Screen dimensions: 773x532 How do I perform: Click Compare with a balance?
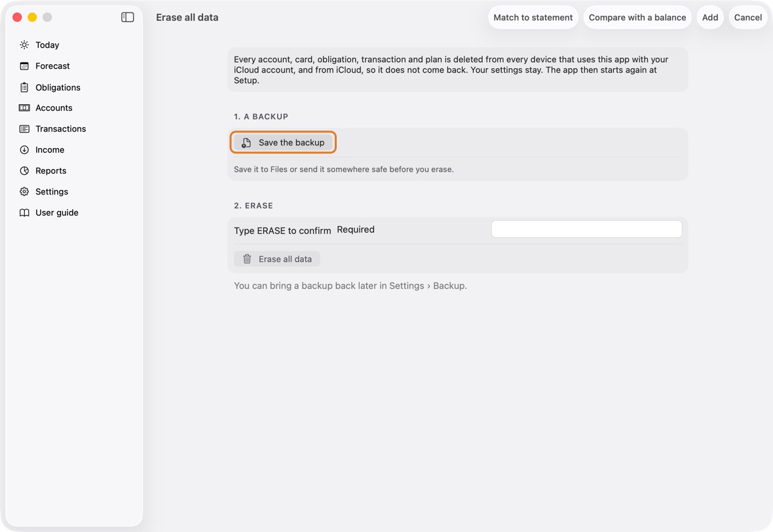(x=637, y=17)
